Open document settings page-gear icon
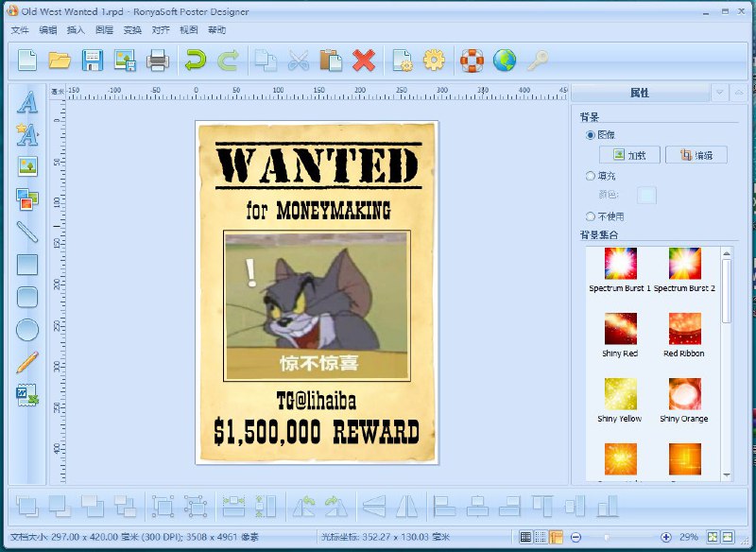756x552 pixels. coord(403,60)
